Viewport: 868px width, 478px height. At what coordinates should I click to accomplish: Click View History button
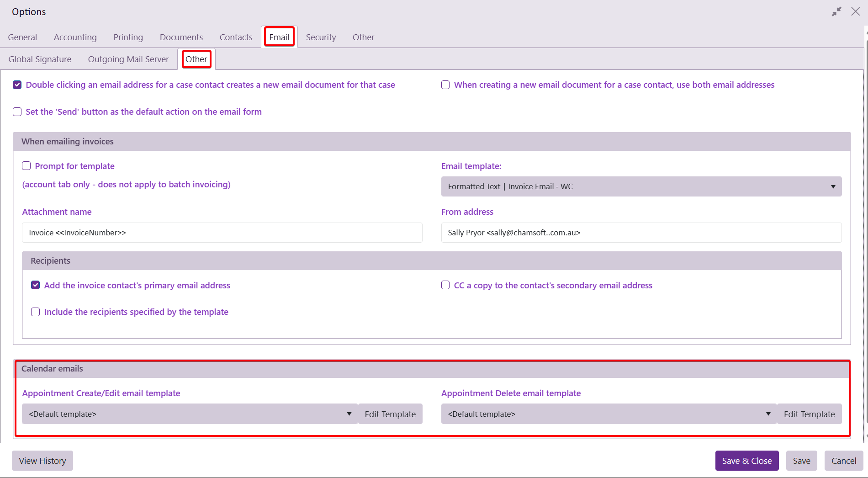point(42,461)
